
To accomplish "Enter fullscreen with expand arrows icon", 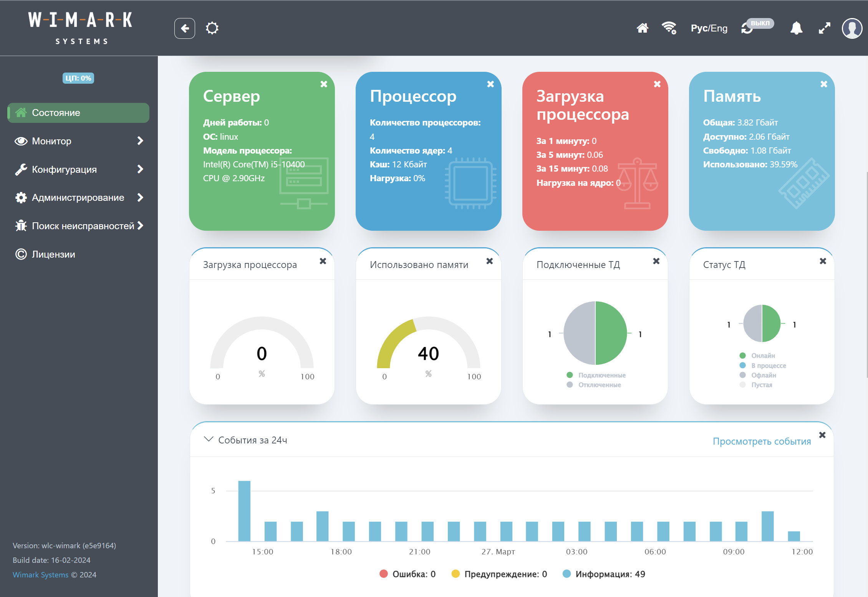I will pyautogui.click(x=824, y=28).
